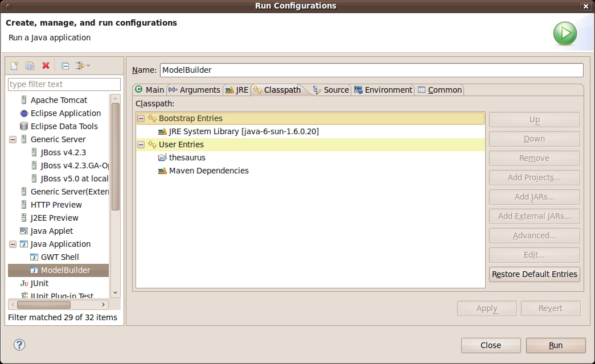Open the Common tab
This screenshot has width=595, height=364.
pyautogui.click(x=440, y=90)
